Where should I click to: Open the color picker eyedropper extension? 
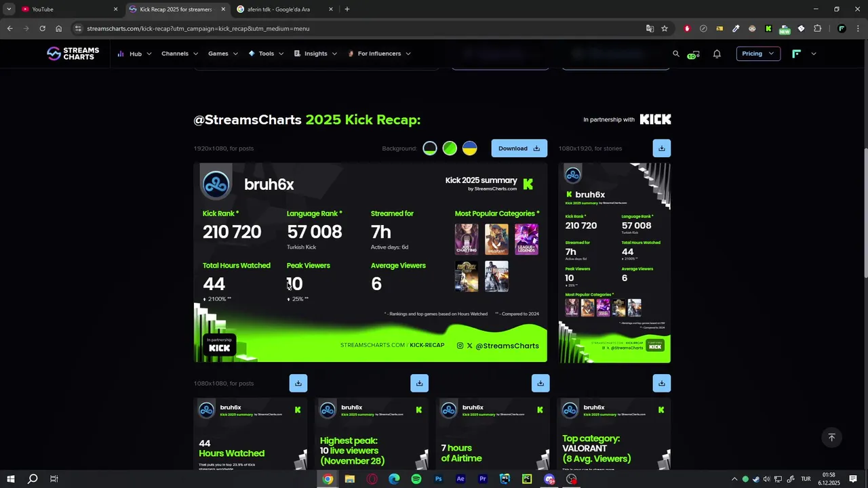pyautogui.click(x=736, y=28)
